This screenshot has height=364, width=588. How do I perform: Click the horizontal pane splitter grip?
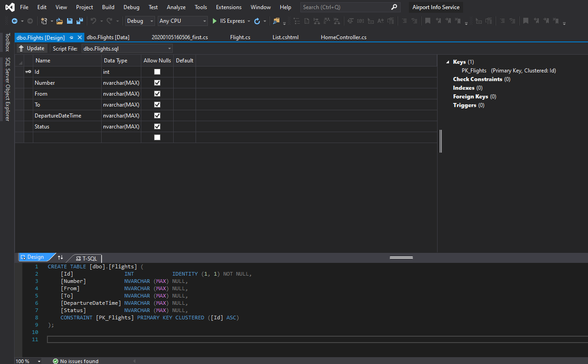401,257
